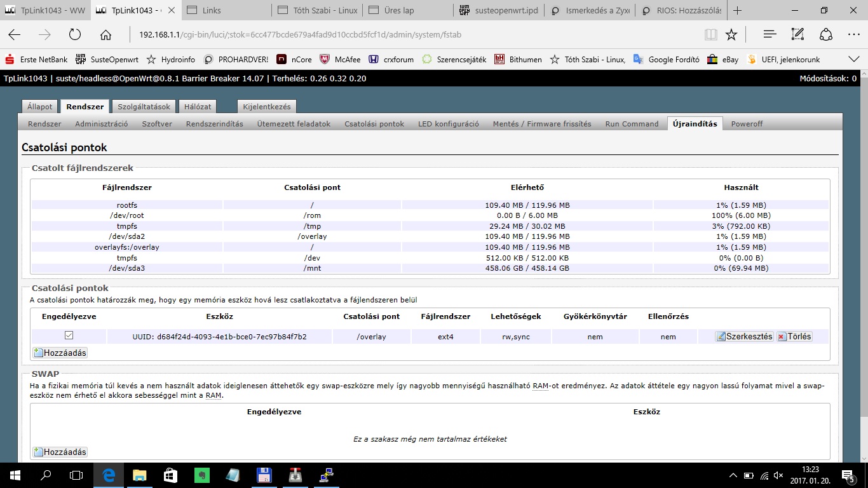Open File Explorer from taskbar

click(x=140, y=475)
